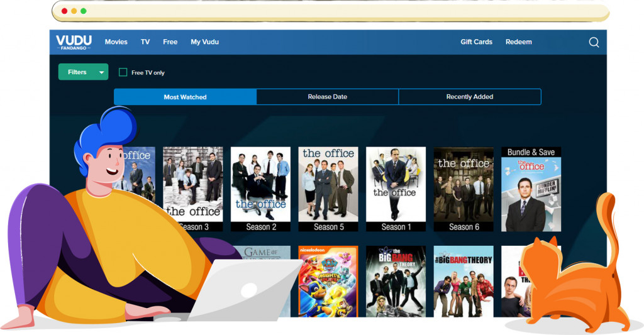Switch to the Release Date tab

point(327,97)
